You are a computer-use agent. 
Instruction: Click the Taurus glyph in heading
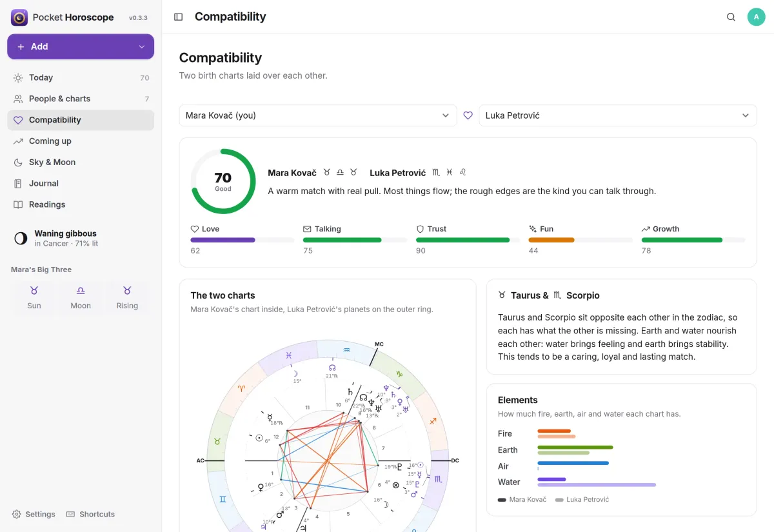point(502,295)
